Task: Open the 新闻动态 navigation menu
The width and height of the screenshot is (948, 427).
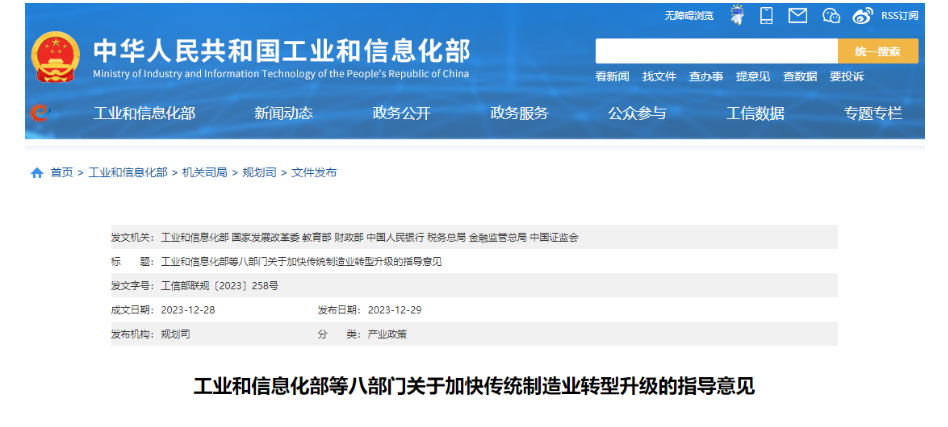Action: 283,113
